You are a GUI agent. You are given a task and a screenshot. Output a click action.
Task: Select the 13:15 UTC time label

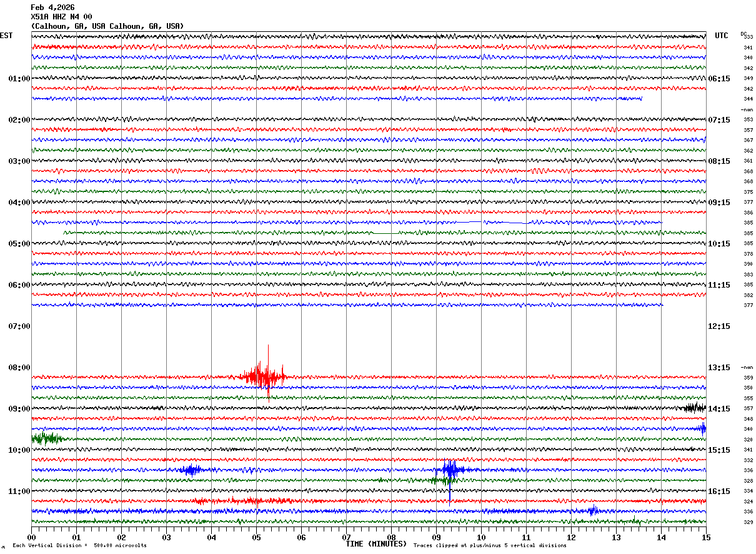click(x=719, y=368)
